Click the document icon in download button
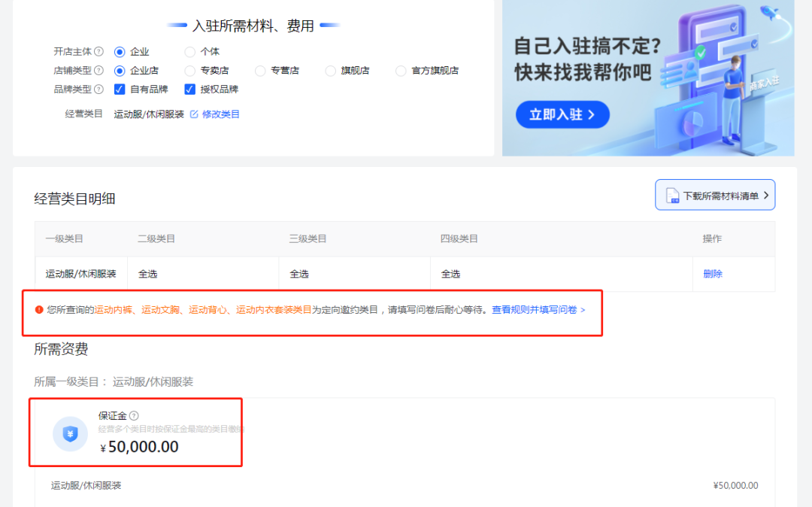This screenshot has width=812, height=507. point(672,196)
